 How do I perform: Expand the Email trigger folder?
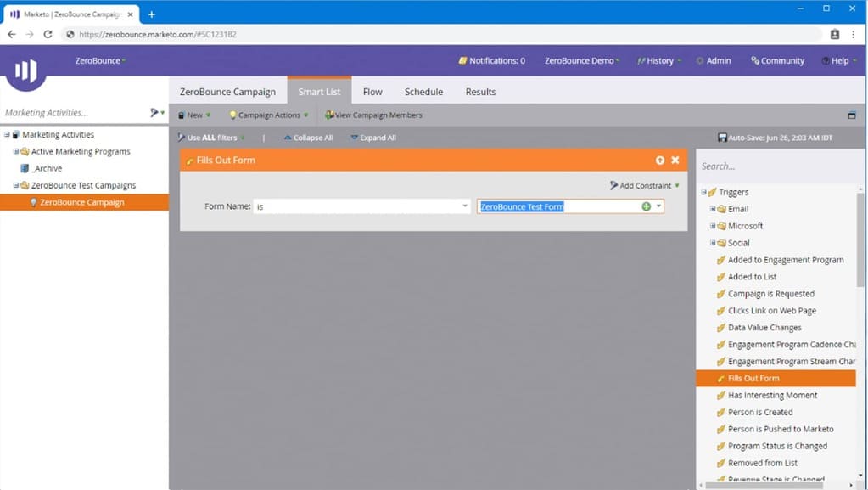pos(713,209)
